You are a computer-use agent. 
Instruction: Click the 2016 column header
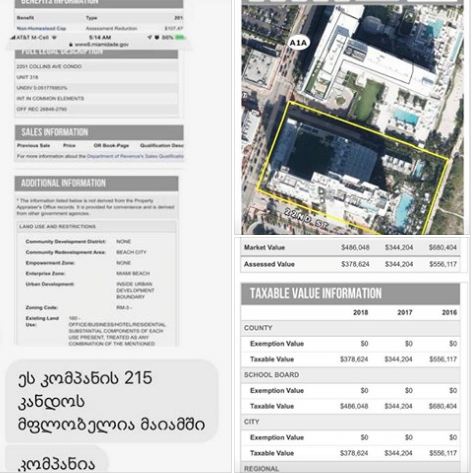449,313
